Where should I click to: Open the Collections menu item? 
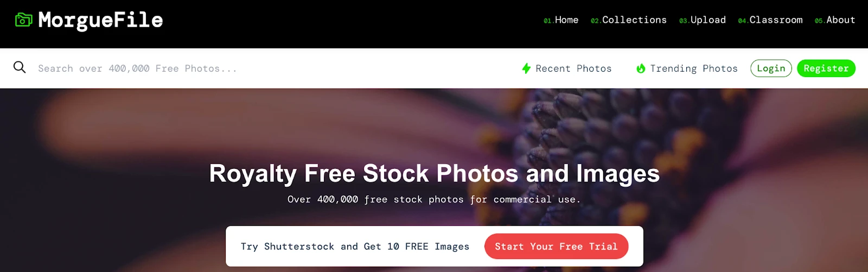coord(629,20)
